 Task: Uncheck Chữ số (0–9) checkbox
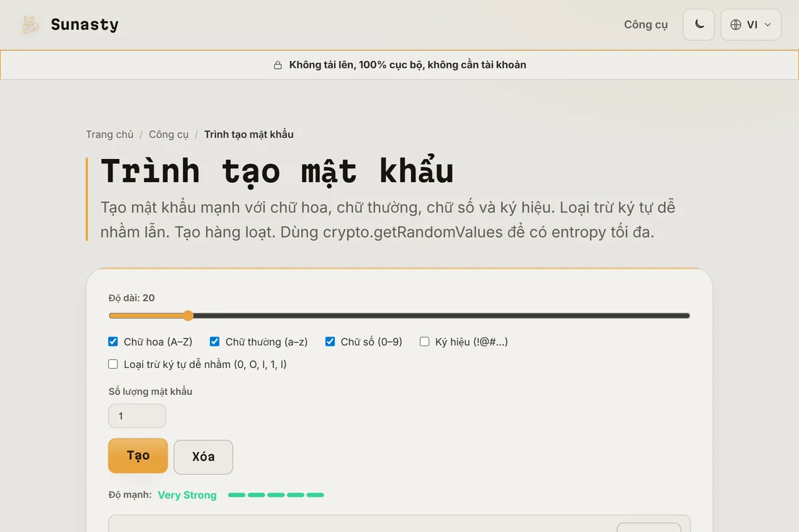point(330,342)
